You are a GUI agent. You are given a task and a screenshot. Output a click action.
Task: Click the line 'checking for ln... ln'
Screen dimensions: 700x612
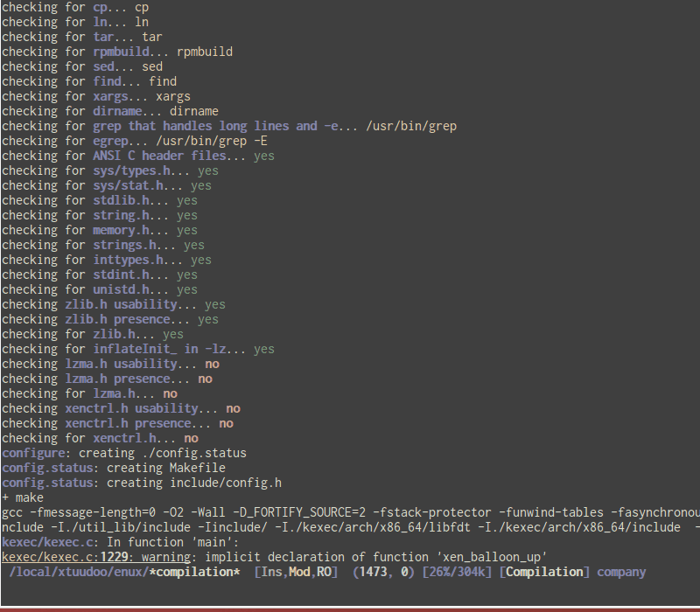(x=75, y=22)
